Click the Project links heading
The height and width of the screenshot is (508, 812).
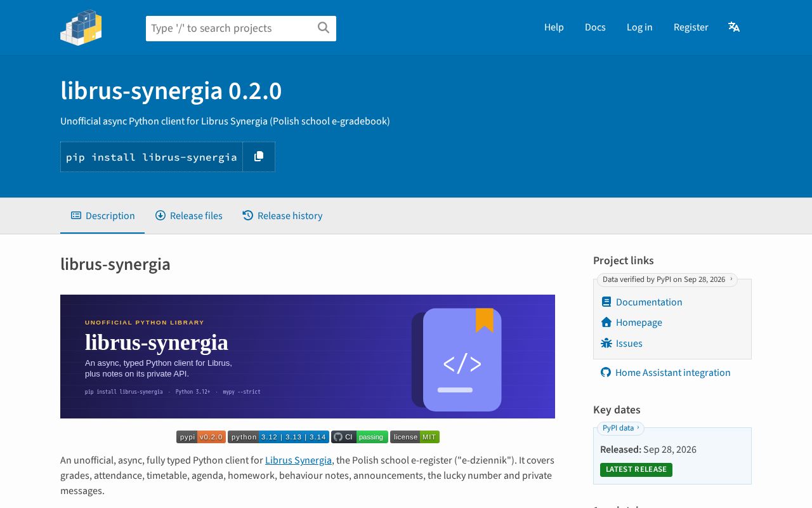click(x=624, y=260)
